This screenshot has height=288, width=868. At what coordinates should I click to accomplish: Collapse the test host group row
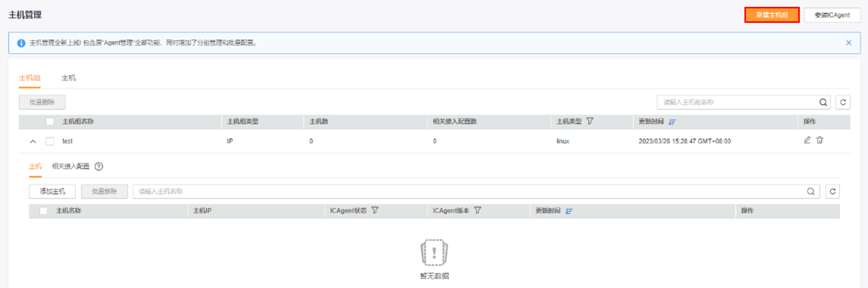33,141
